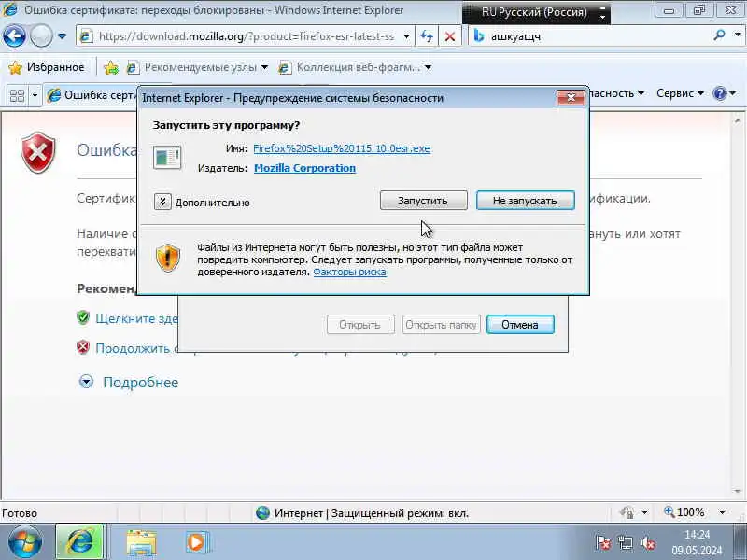This screenshot has width=747, height=560.
Task: Open zoom level dropdown arrow
Action: (x=722, y=512)
